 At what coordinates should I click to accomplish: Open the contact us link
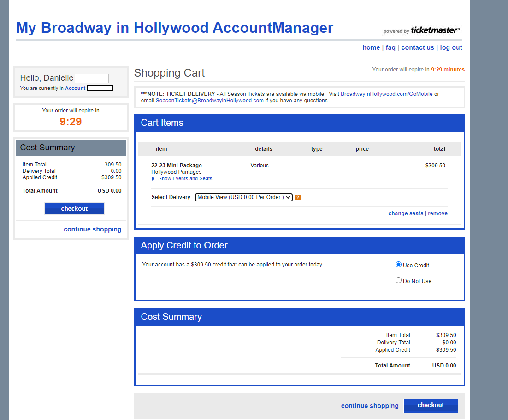pos(418,47)
